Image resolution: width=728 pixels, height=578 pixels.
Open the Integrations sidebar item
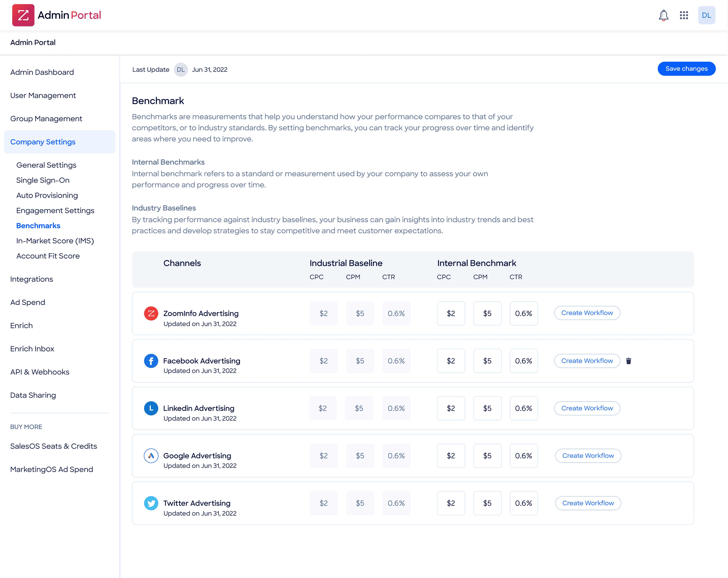coord(32,279)
